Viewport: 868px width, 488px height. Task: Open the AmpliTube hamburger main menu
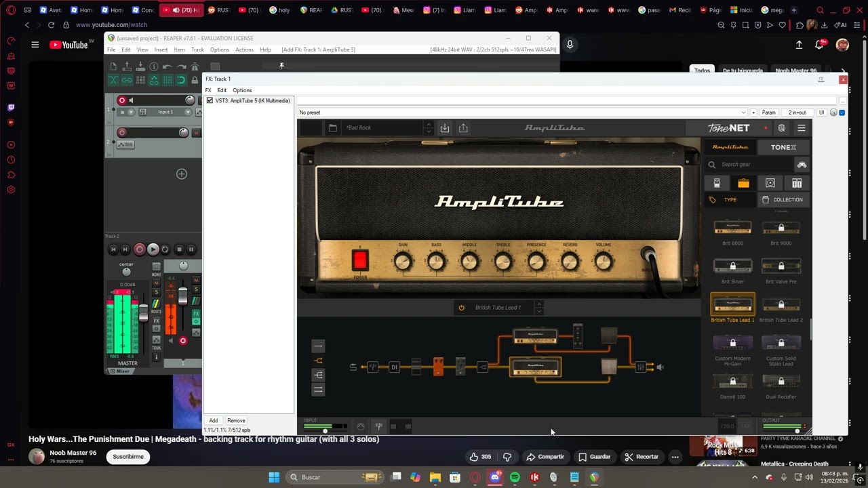coord(802,128)
